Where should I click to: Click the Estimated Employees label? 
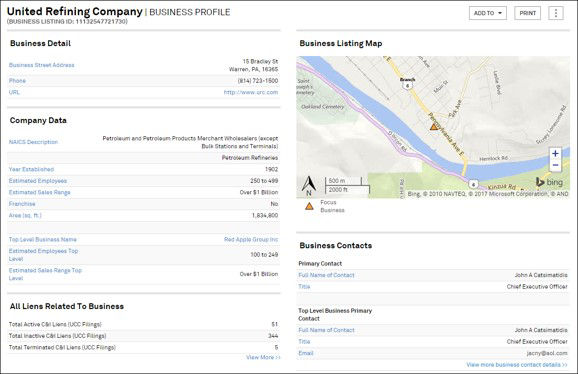(38, 181)
